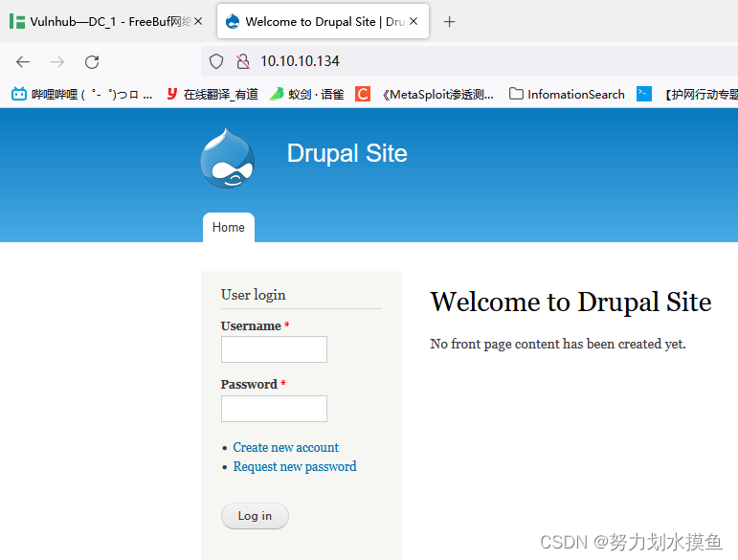Open the 护网行动专题 bookmark
This screenshot has height=560, width=738.
pos(701,94)
